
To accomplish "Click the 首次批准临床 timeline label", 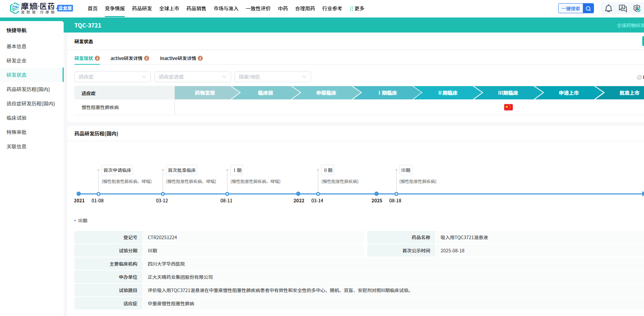I will tap(182, 170).
